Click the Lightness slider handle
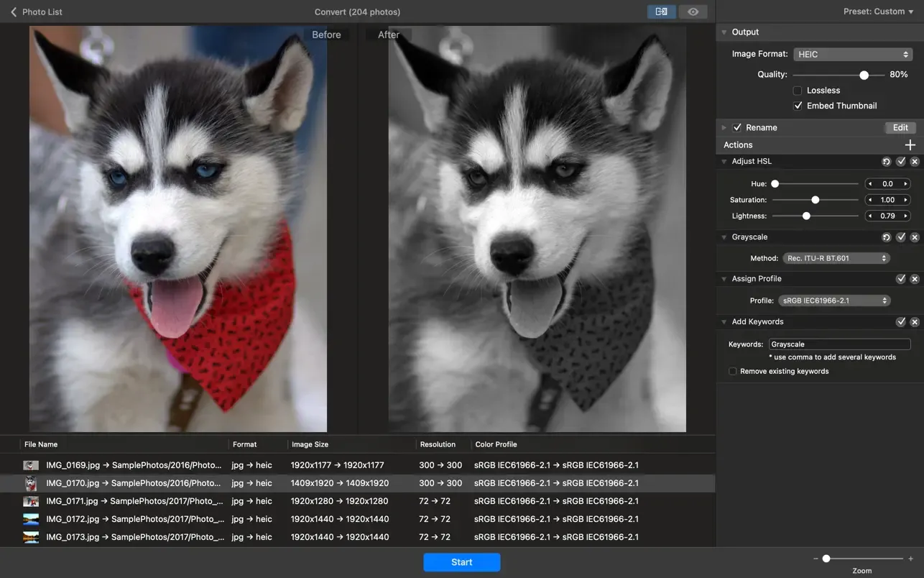This screenshot has width=924, height=578. [x=806, y=216]
